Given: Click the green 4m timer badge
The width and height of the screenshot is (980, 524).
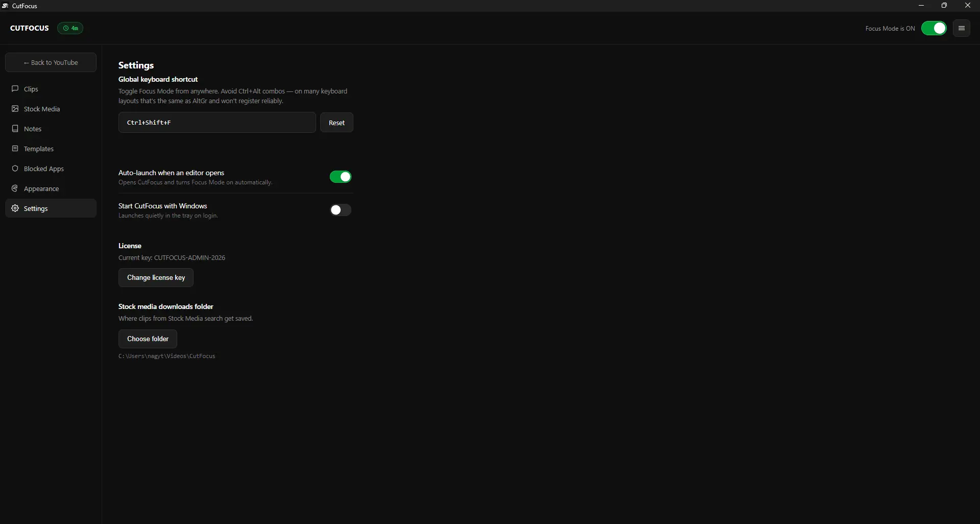Looking at the screenshot, I should point(70,28).
